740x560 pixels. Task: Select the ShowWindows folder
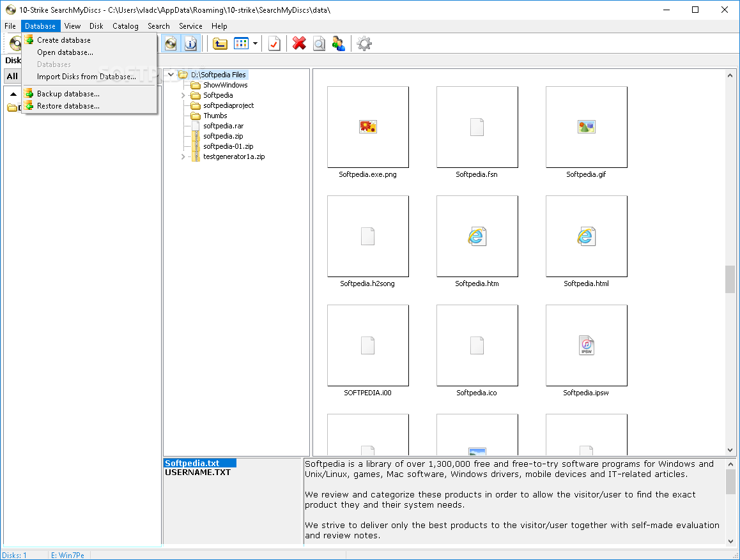click(225, 85)
